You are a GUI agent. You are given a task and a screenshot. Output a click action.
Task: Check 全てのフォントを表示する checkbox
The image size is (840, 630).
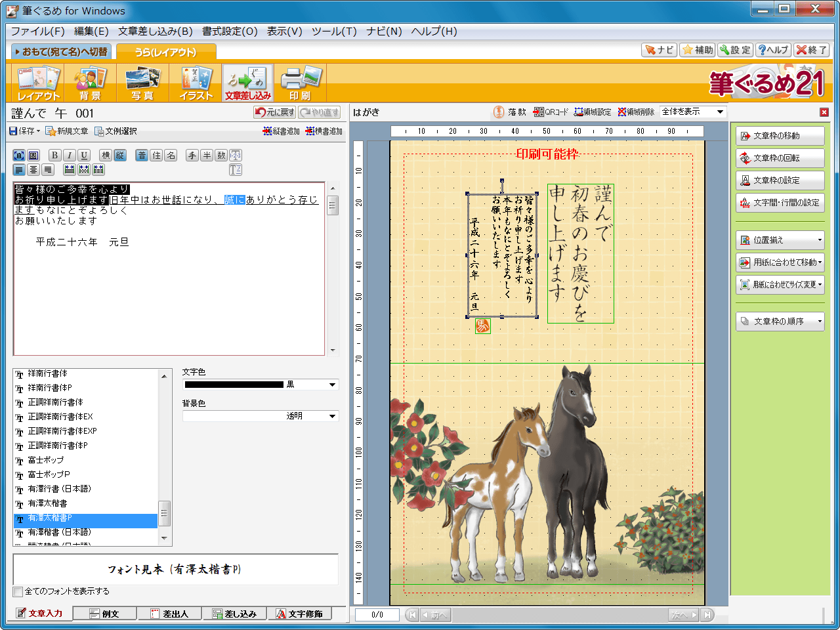coord(18,592)
